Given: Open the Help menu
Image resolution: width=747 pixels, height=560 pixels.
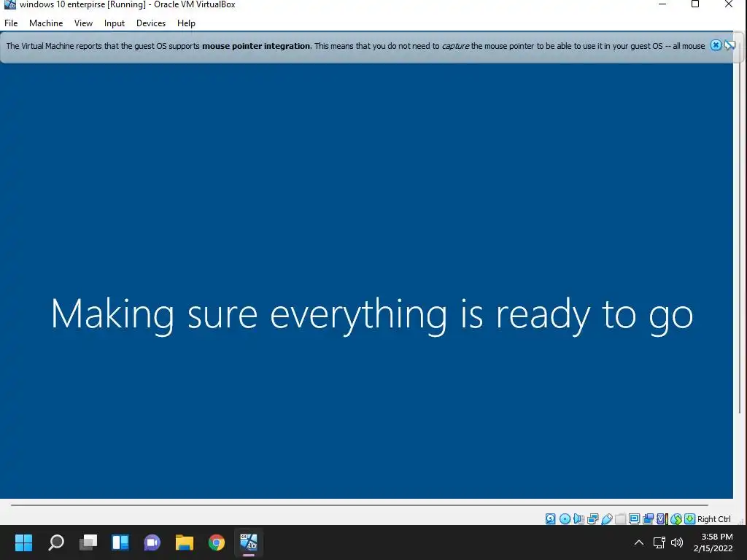Looking at the screenshot, I should [x=186, y=23].
